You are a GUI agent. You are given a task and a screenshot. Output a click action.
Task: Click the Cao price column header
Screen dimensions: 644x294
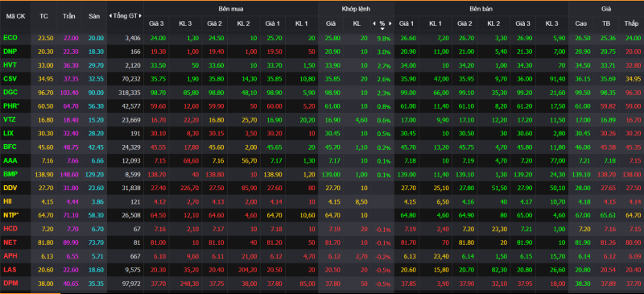click(580, 24)
